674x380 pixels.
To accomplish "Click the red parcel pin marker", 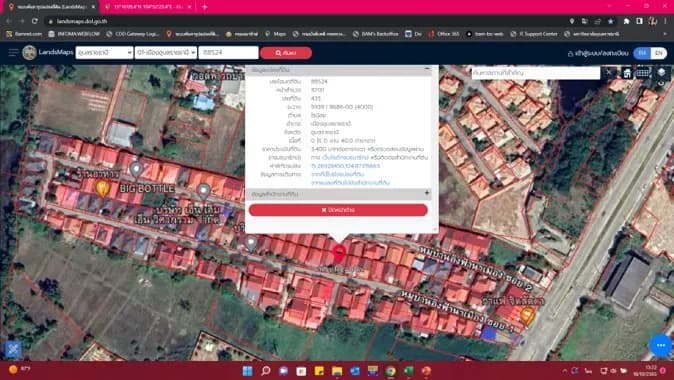I will pos(339,253).
